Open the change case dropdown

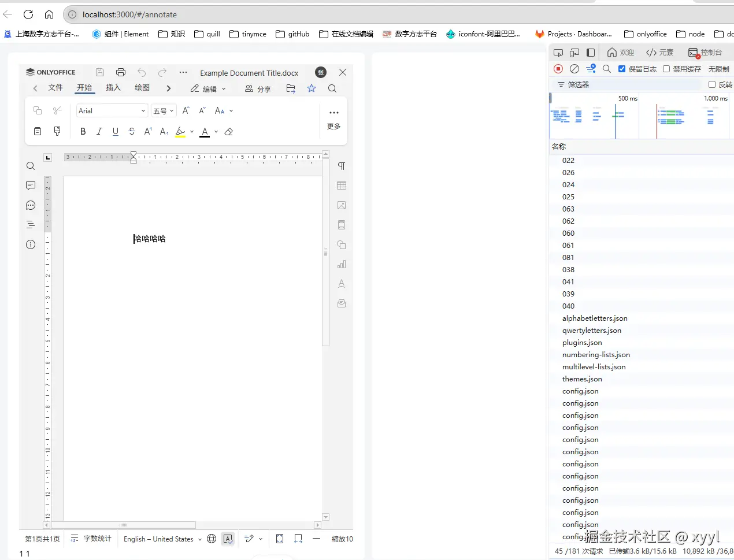pyautogui.click(x=224, y=110)
